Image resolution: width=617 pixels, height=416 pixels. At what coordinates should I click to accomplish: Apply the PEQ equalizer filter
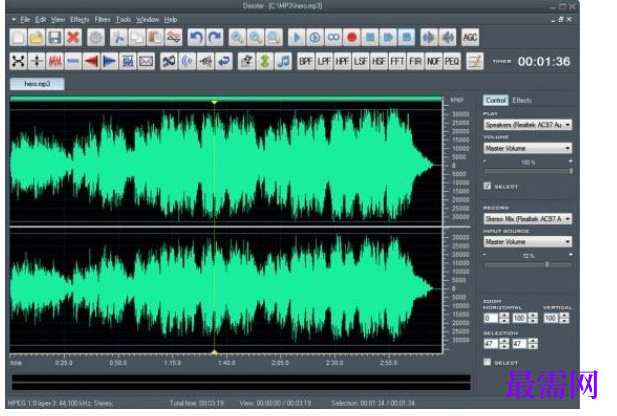[452, 61]
